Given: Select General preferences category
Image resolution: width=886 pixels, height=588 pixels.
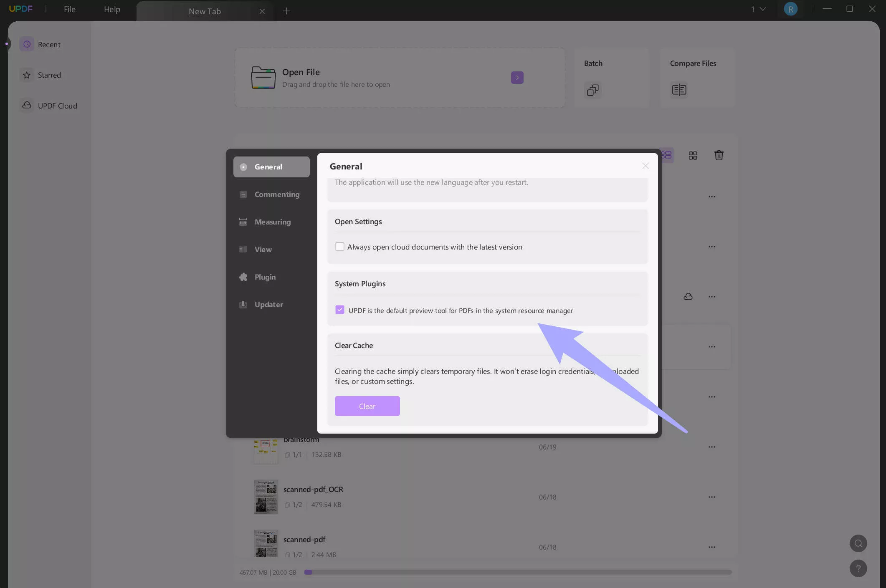Looking at the screenshot, I should click(271, 167).
